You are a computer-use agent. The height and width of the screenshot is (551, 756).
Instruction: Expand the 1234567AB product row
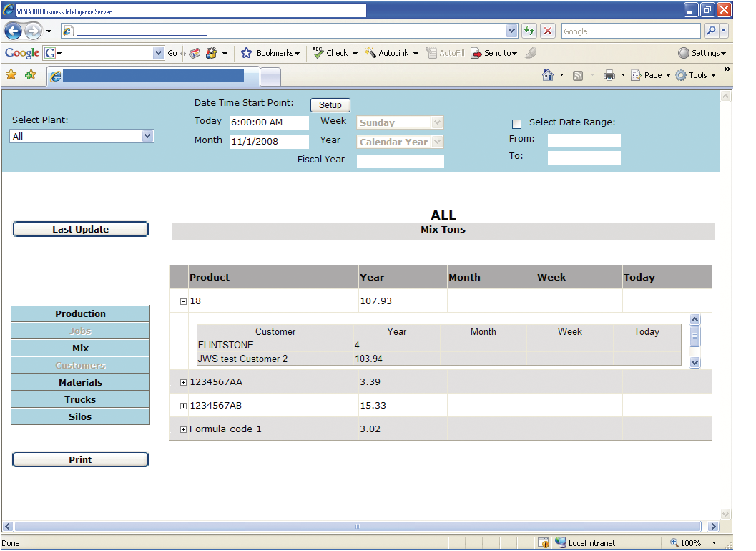pyautogui.click(x=183, y=406)
